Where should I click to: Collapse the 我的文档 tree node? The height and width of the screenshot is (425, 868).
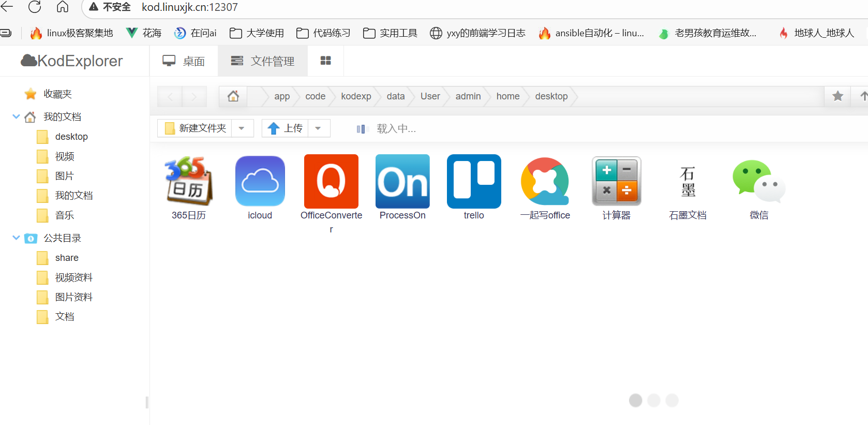point(16,116)
